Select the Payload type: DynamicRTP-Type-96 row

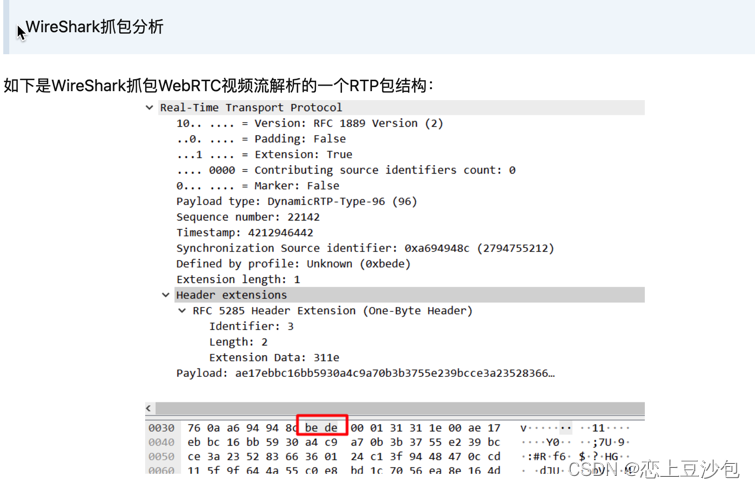pyautogui.click(x=297, y=201)
